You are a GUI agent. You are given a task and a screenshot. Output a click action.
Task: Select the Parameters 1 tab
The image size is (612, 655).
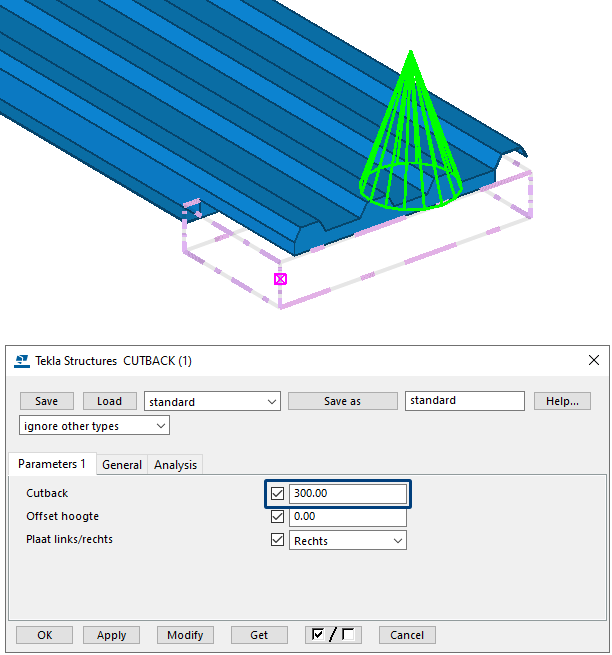click(52, 465)
